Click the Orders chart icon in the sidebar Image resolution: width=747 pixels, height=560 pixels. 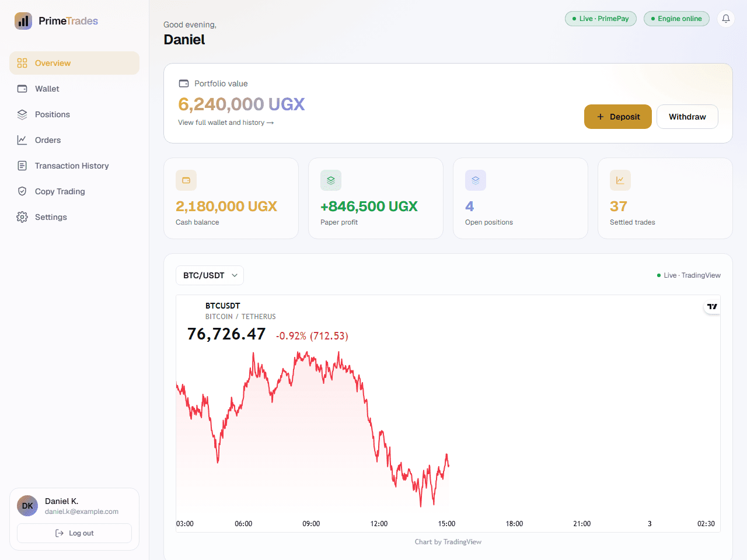22,140
